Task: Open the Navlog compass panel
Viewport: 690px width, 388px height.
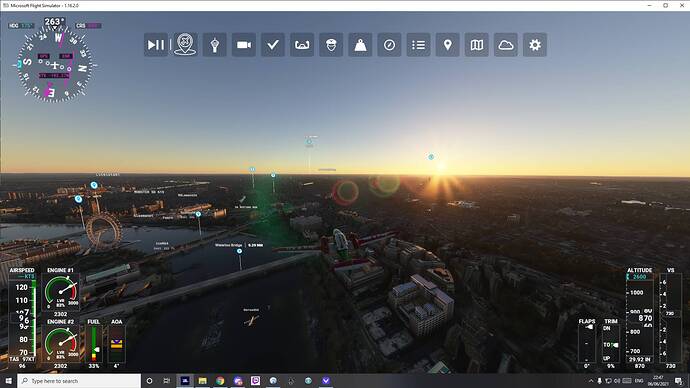Action: 389,45
